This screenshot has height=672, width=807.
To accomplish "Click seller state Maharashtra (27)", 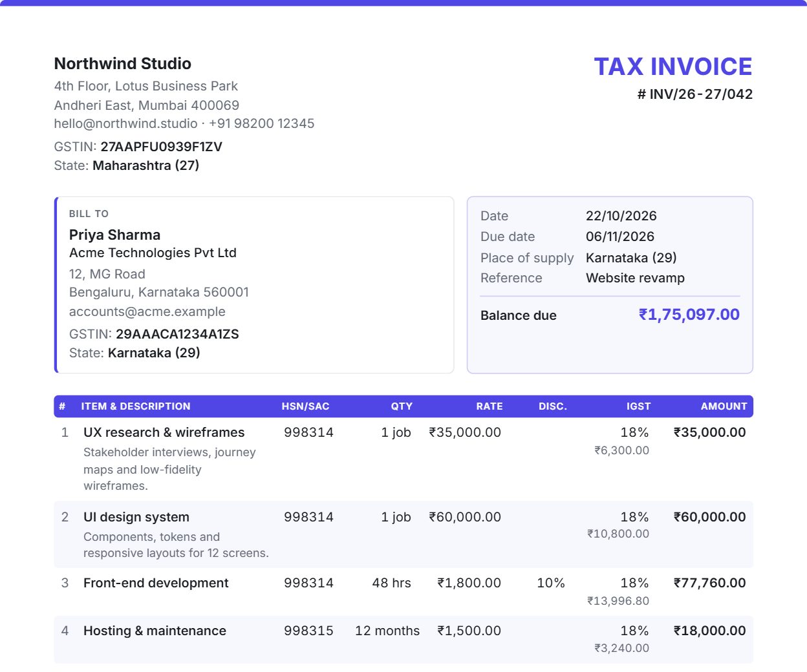I will [x=145, y=165].
